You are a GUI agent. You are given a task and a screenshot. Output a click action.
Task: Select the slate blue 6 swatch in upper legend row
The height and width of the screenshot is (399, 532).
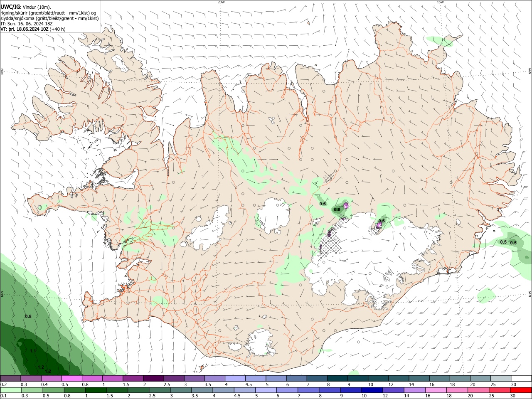click(x=296, y=379)
